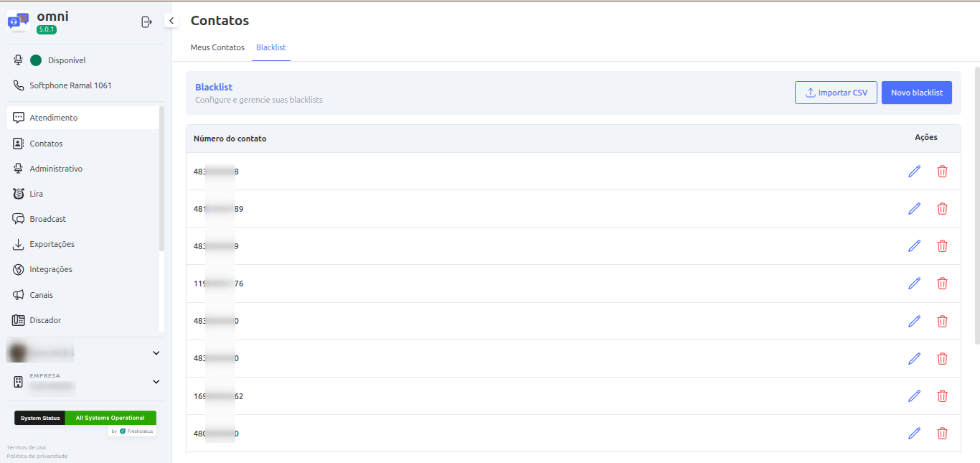This screenshot has height=463, width=980.
Task: Open the Discador menu item
Action: (x=44, y=320)
